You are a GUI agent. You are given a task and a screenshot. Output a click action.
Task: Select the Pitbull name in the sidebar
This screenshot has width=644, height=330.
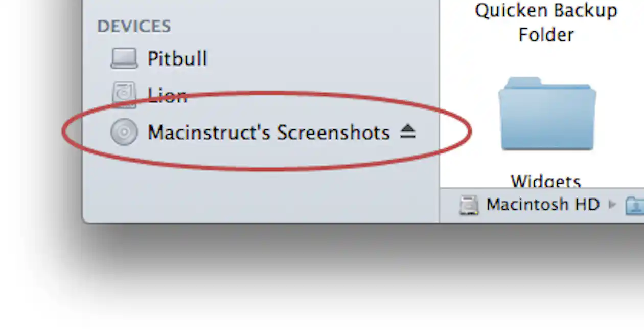click(177, 59)
